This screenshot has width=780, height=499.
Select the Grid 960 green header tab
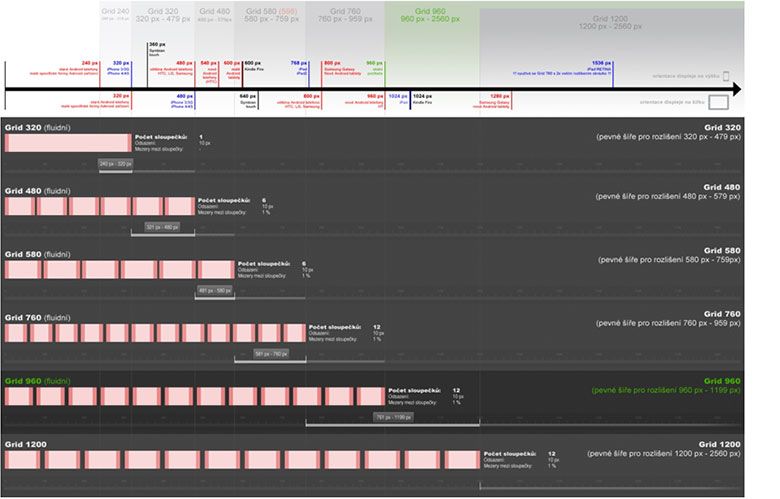tap(436, 15)
